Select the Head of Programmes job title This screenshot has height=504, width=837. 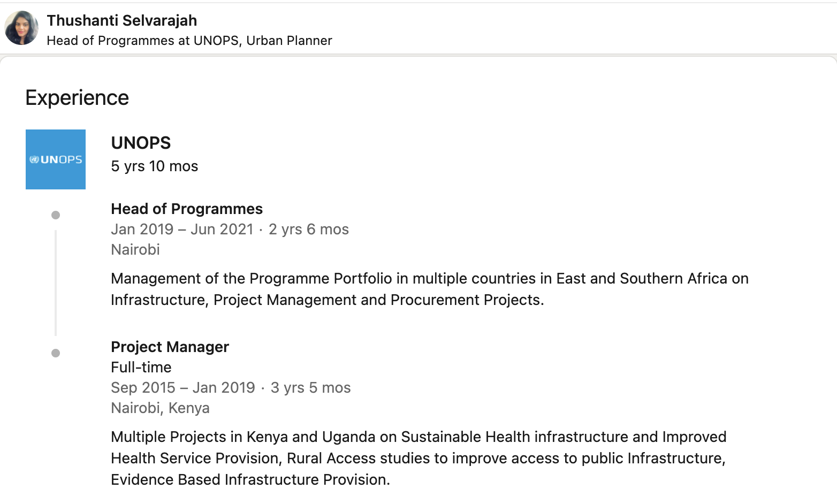click(x=187, y=209)
